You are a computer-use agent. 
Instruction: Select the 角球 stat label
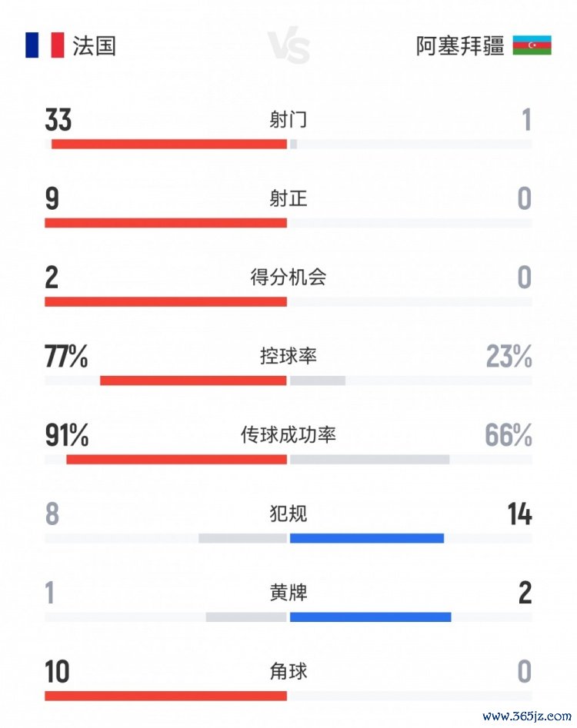pos(288,671)
